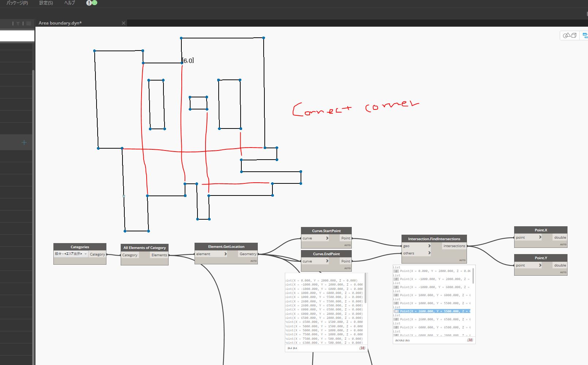Image resolution: width=588 pixels, height=365 pixels.
Task: Click @L2 level label in EndPoint preview
Action: coord(289,348)
